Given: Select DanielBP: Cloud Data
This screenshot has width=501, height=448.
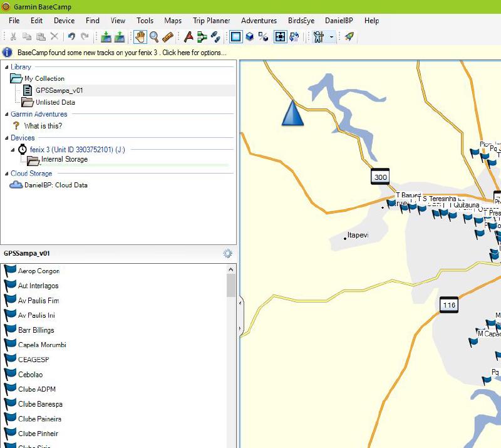Looking at the screenshot, I should click(x=56, y=185).
